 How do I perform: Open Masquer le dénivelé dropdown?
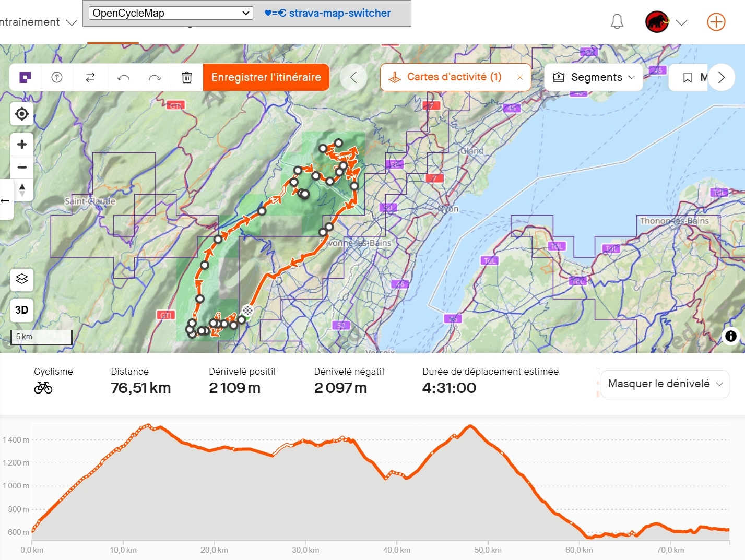[665, 384]
